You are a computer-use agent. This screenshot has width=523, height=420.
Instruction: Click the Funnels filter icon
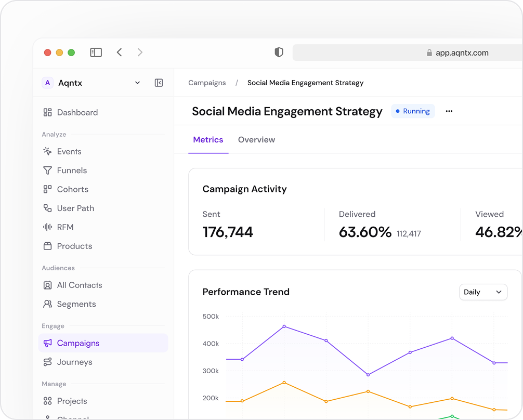[47, 170]
